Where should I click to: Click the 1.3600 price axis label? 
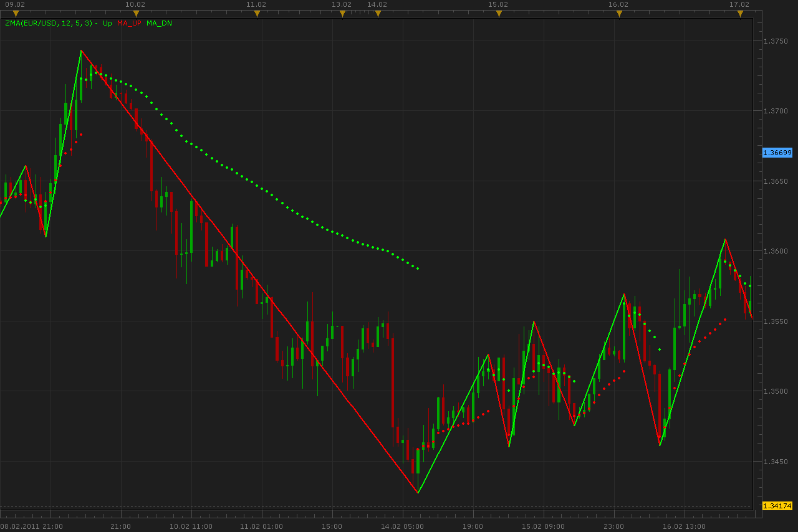coord(776,251)
